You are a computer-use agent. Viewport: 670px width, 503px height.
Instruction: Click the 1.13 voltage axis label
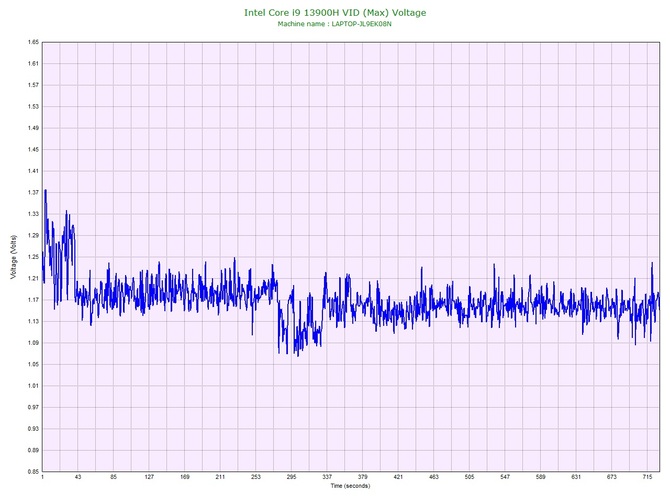33,321
